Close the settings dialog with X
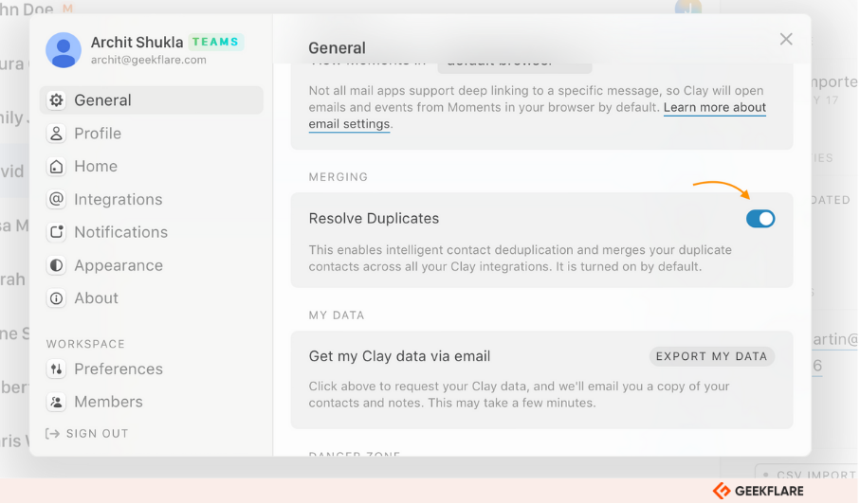Screen dimensions: 860x504 (786, 39)
